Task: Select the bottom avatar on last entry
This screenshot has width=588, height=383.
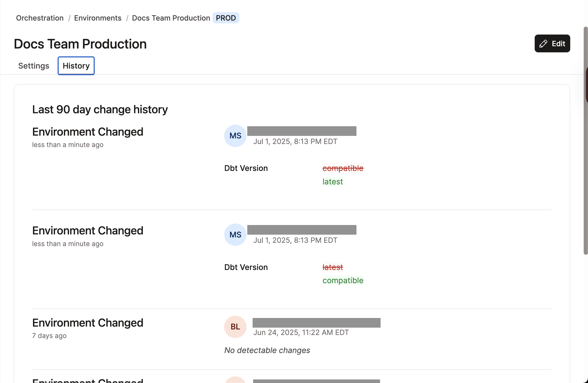Action: 235,380
